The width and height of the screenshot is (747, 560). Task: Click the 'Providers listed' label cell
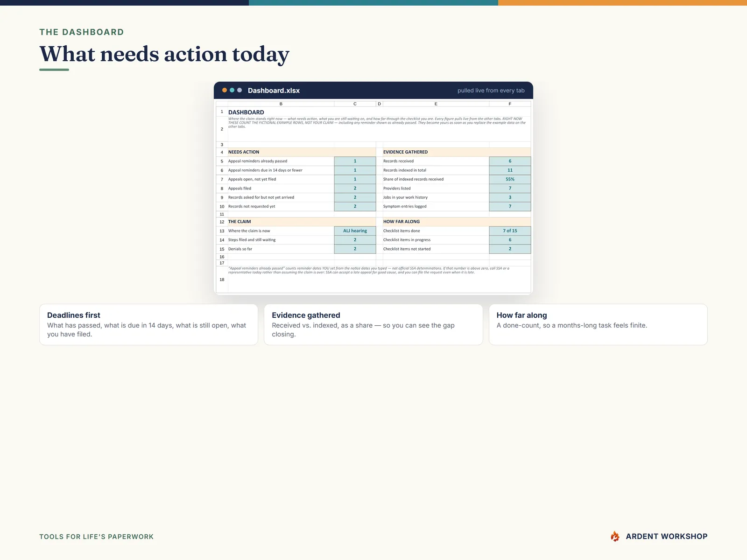(436, 189)
